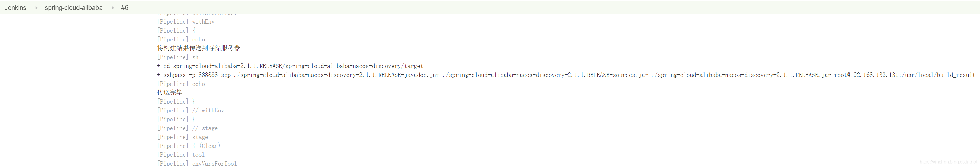Click the "[Pipeline] envVarsForTool" bottom line
This screenshot has height=167, width=980.
point(197,164)
